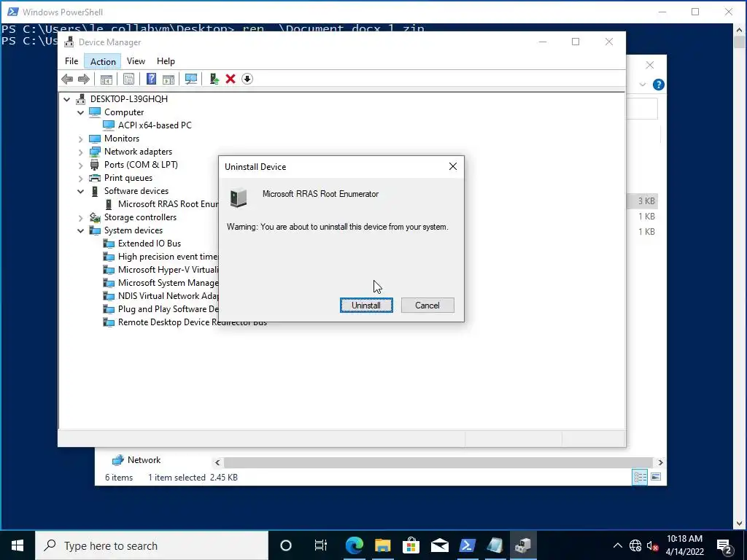Select ACPI x64-based PC
The width and height of the screenshot is (747, 560).
(155, 125)
